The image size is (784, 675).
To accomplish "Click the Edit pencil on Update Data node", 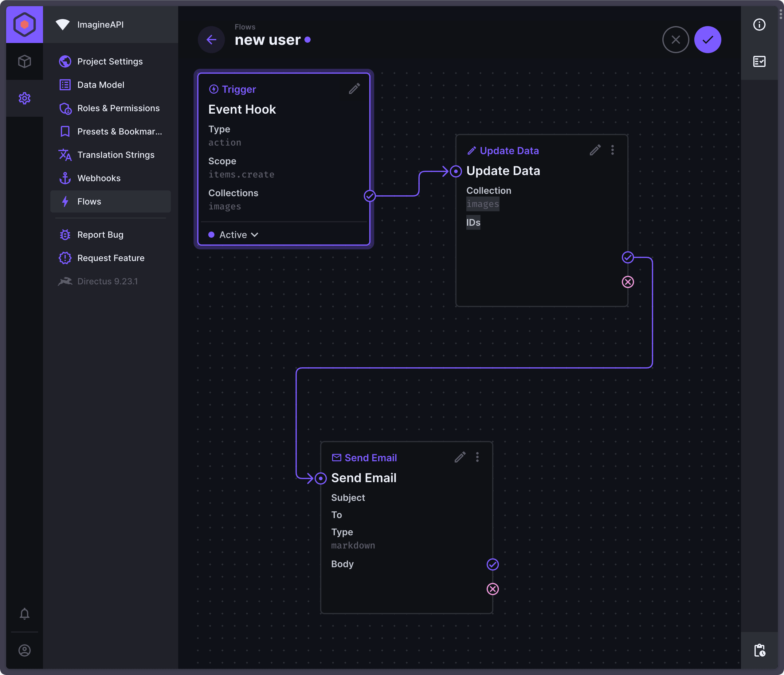I will click(595, 150).
